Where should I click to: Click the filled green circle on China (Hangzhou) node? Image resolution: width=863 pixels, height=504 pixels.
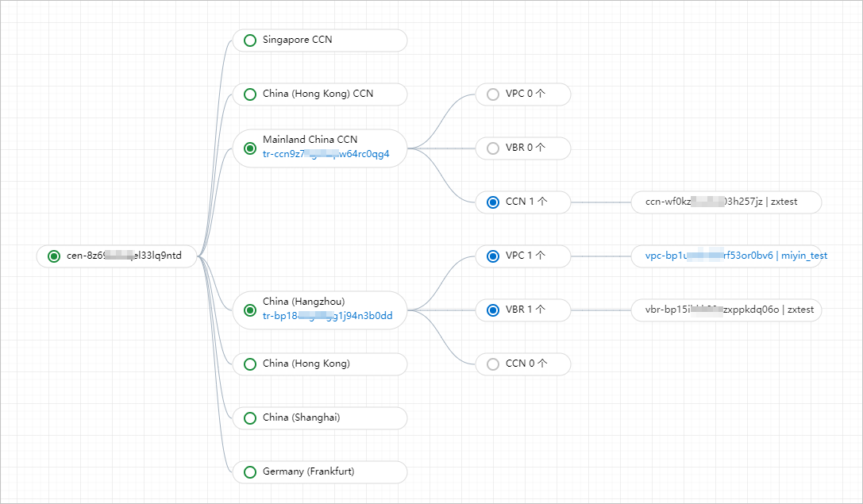pos(250,310)
